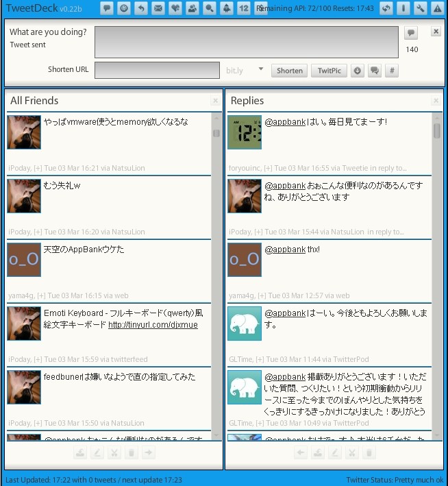The width and height of the screenshot is (448, 486).
Task: Click the Shorten button
Action: [289, 71]
